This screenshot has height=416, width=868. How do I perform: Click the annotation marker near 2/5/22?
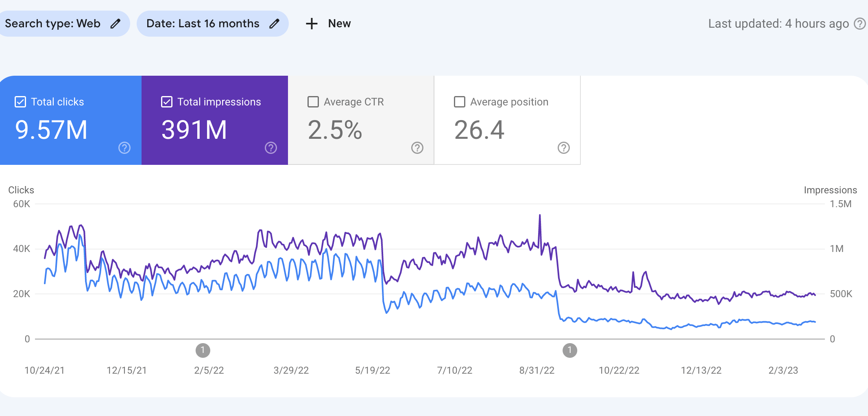click(x=203, y=350)
